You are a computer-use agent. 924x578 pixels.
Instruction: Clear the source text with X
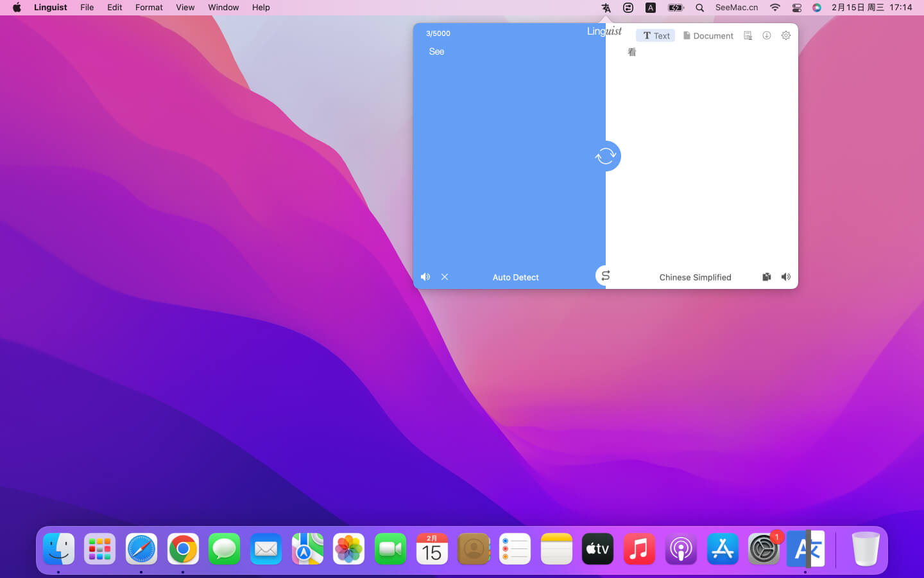(445, 277)
